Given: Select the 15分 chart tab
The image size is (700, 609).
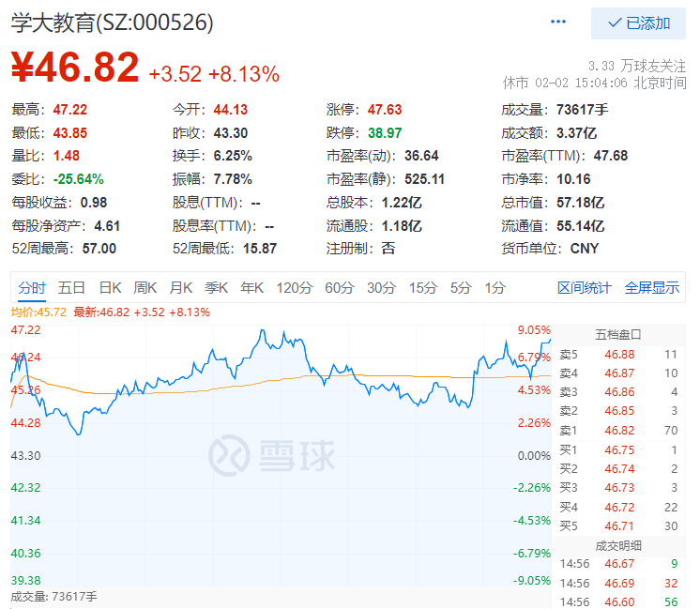Looking at the screenshot, I should click(423, 288).
